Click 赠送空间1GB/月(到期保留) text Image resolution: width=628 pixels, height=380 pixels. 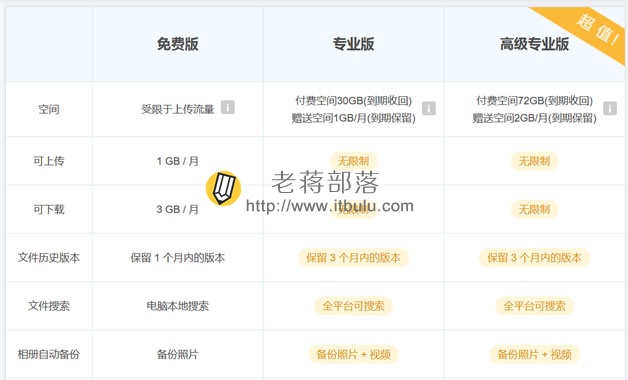(353, 118)
